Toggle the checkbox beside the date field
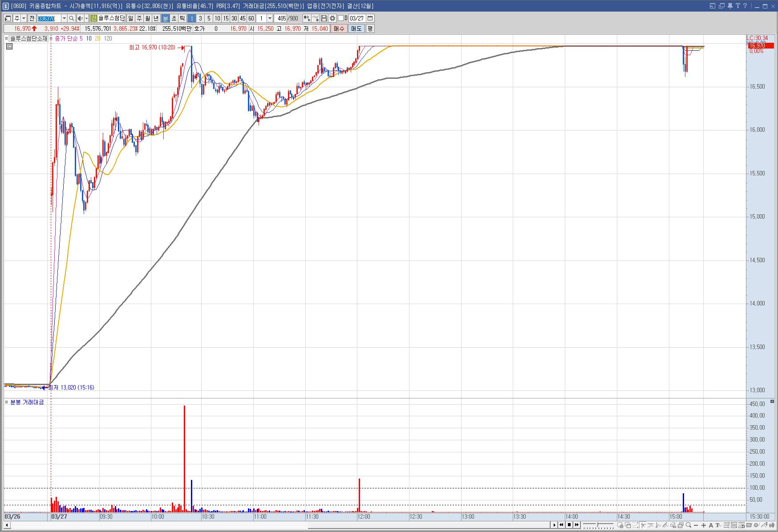 [341, 18]
